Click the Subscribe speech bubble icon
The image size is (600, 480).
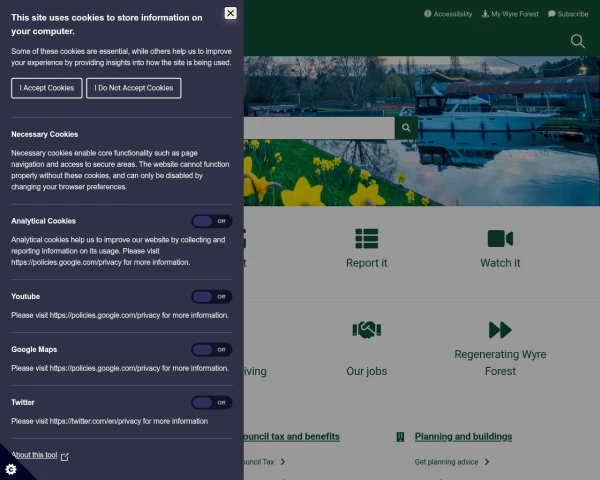click(x=551, y=14)
